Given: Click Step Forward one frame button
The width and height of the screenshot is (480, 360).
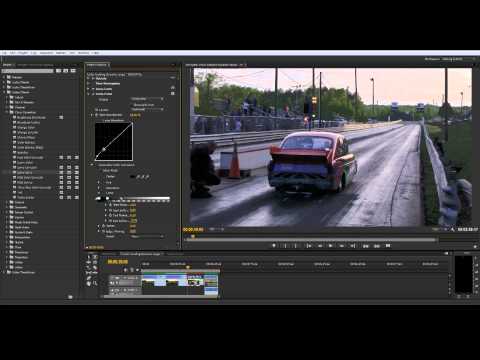Looking at the screenshot, I should 342,246.
